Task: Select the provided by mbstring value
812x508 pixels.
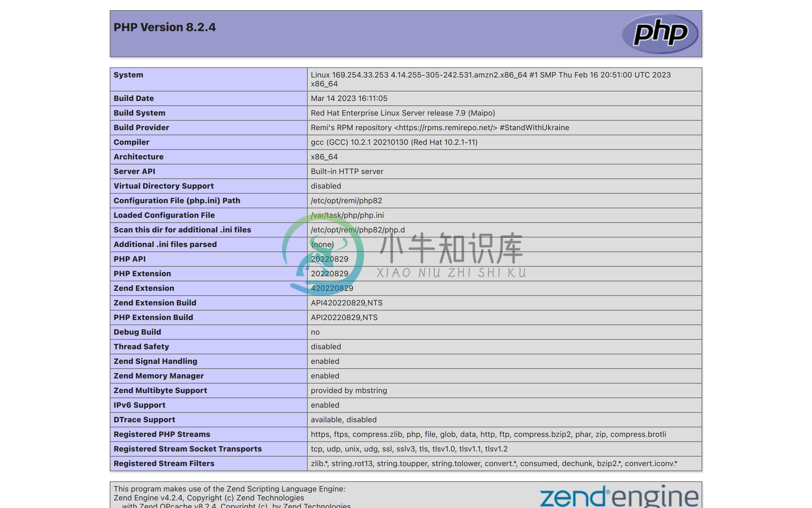Action: click(349, 391)
